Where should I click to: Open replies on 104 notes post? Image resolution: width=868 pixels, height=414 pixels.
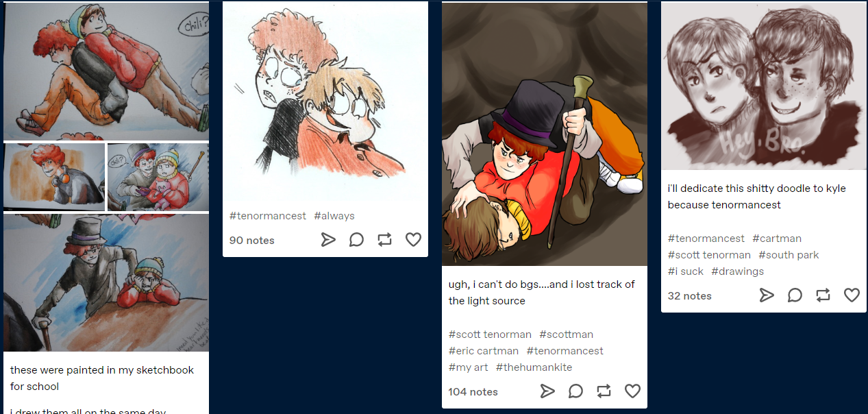click(x=575, y=391)
